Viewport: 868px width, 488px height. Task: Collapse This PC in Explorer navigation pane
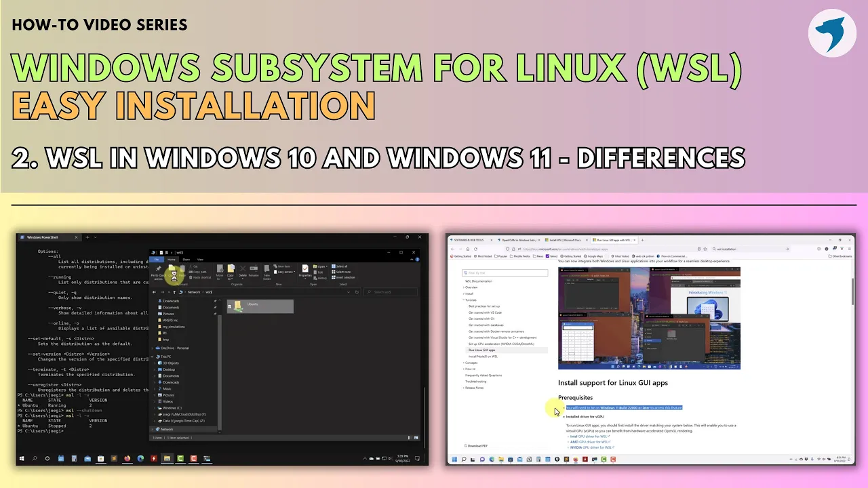pyautogui.click(x=152, y=357)
